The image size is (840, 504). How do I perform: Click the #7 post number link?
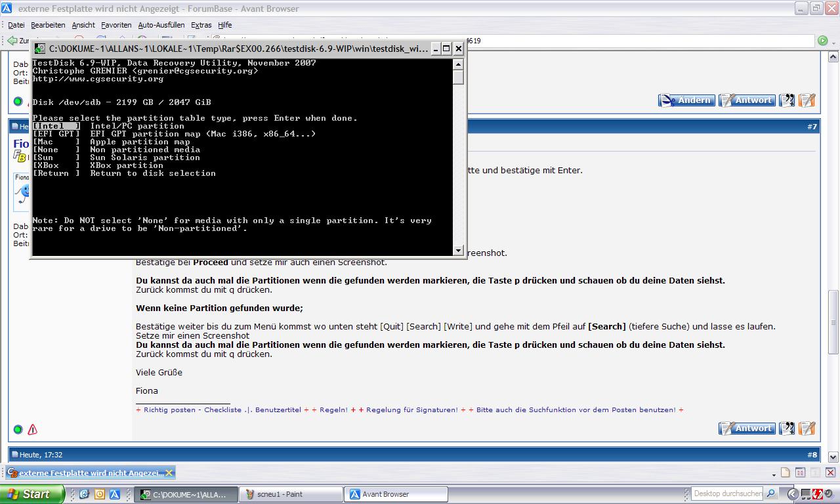point(812,127)
